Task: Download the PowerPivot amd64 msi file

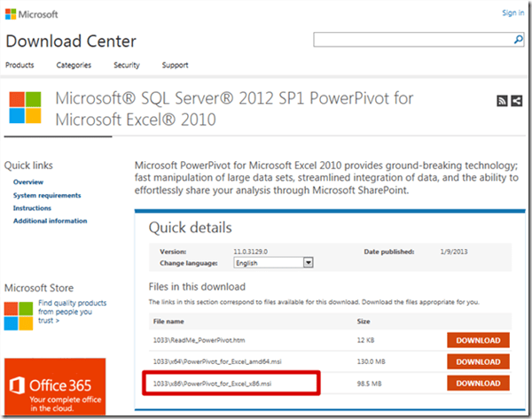Action: [x=478, y=361]
